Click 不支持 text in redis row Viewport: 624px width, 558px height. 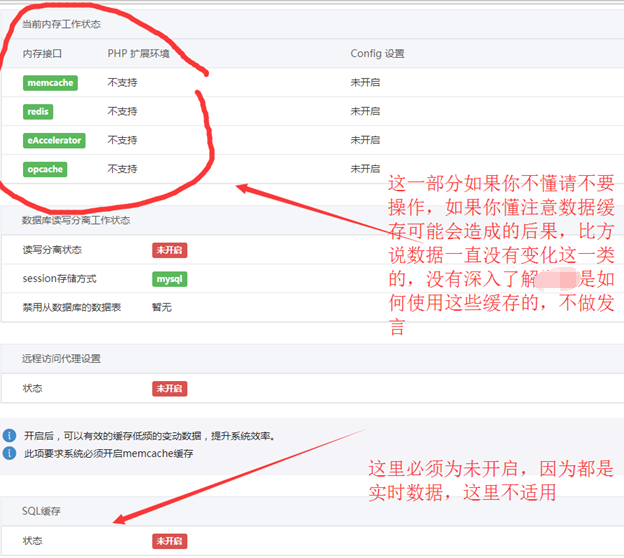tap(122, 111)
